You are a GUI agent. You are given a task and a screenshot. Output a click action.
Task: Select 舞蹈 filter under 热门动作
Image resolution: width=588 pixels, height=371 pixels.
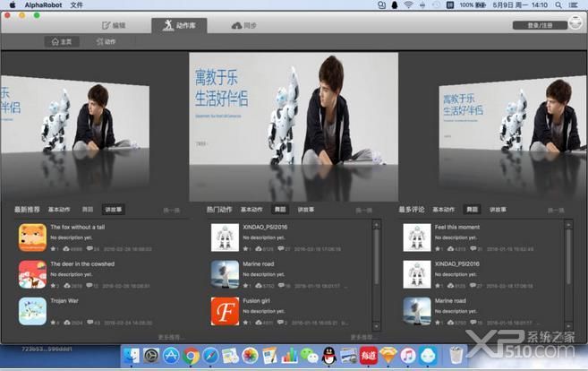[x=280, y=210]
